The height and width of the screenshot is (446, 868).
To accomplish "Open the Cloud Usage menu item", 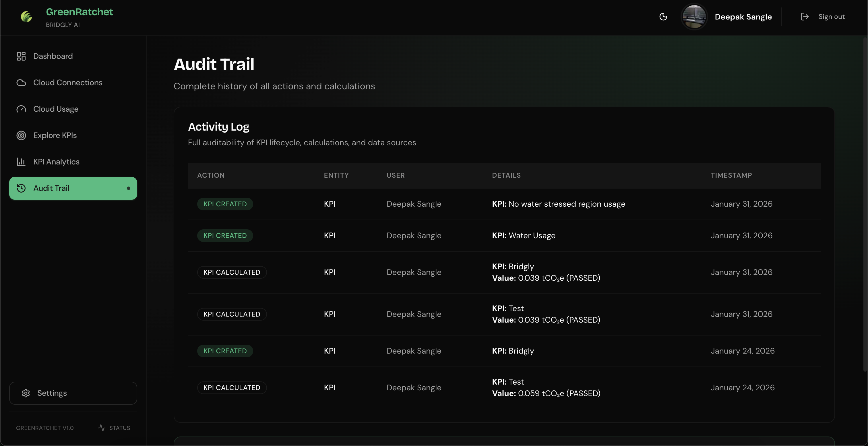I will [56, 109].
